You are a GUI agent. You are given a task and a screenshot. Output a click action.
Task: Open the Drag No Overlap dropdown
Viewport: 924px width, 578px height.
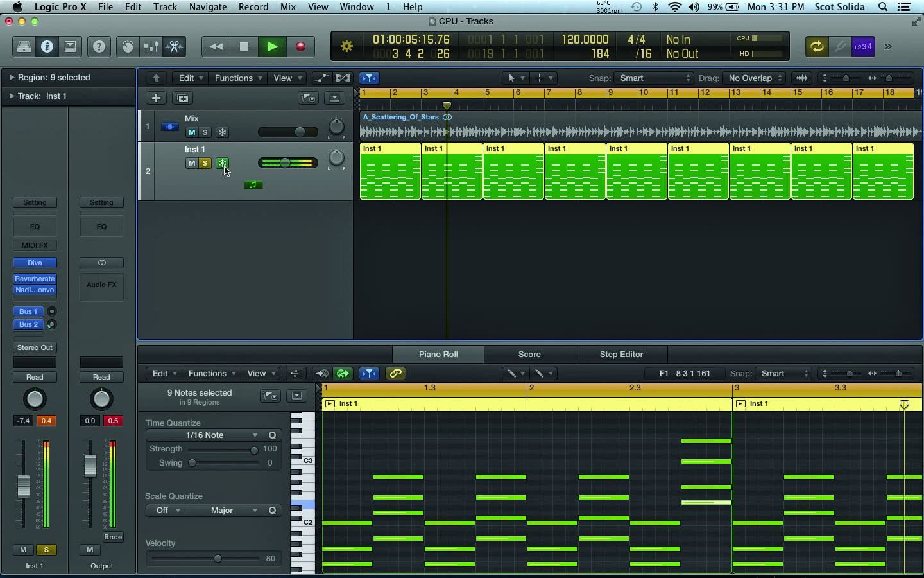754,78
